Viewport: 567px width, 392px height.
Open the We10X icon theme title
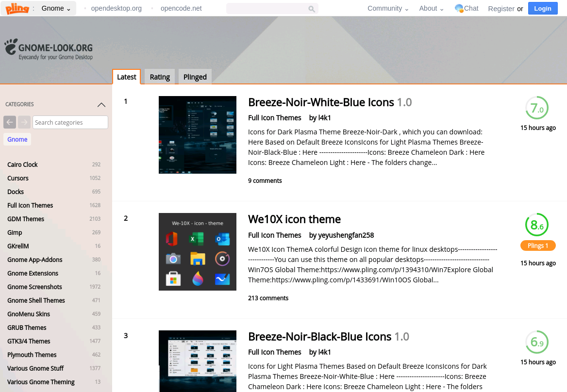(294, 219)
